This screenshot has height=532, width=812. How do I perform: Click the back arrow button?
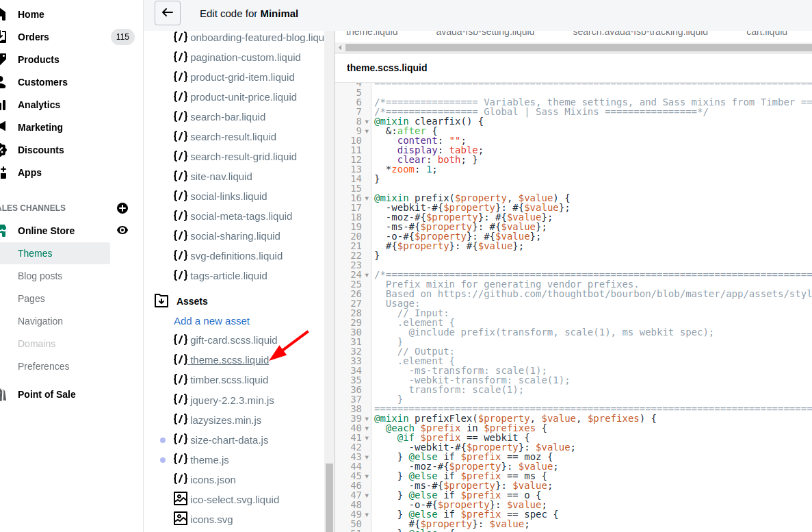168,13
